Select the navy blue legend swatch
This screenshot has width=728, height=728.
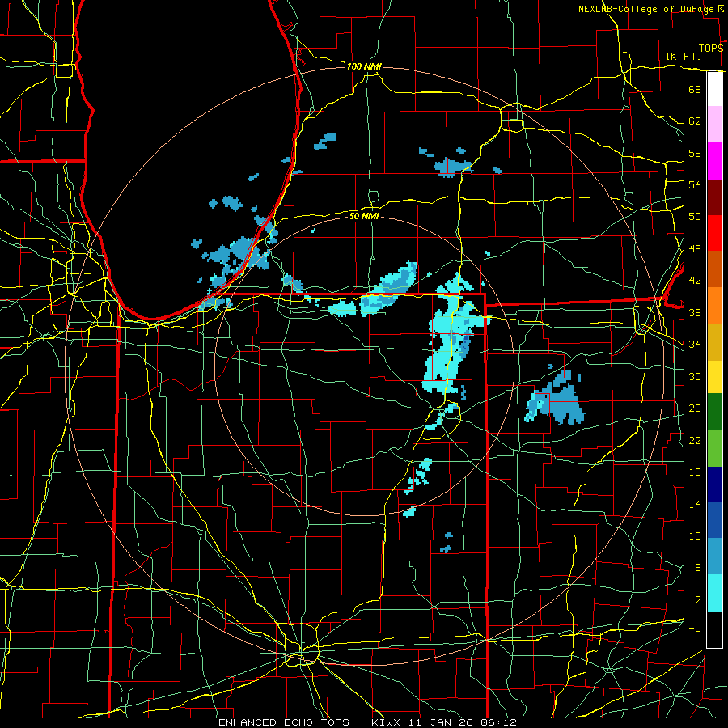pyautogui.click(x=714, y=485)
